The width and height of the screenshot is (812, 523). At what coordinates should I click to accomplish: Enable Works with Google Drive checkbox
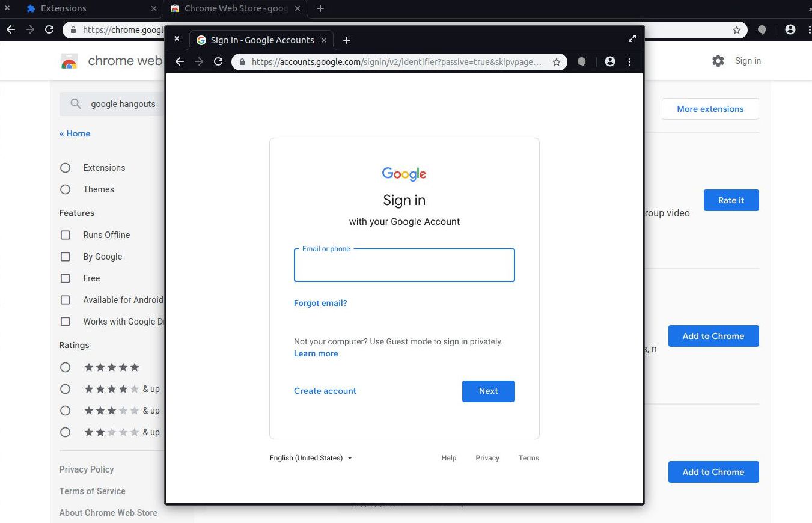point(65,322)
